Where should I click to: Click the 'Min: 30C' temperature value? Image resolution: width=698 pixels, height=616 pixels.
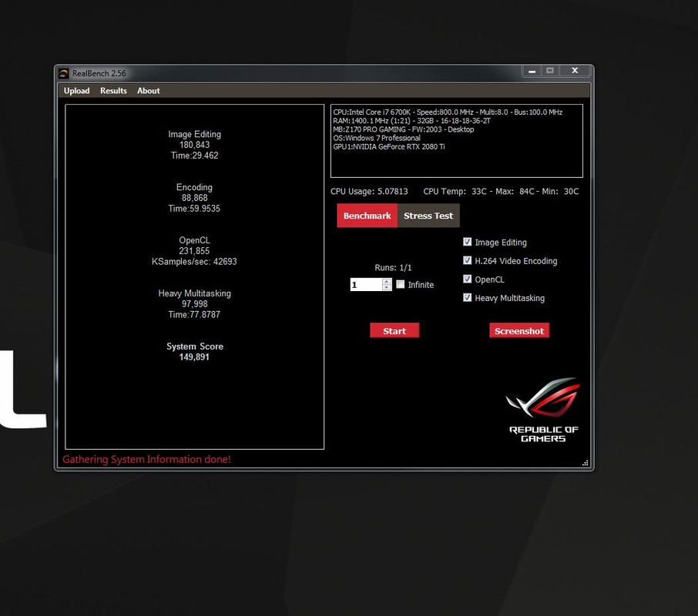560,192
